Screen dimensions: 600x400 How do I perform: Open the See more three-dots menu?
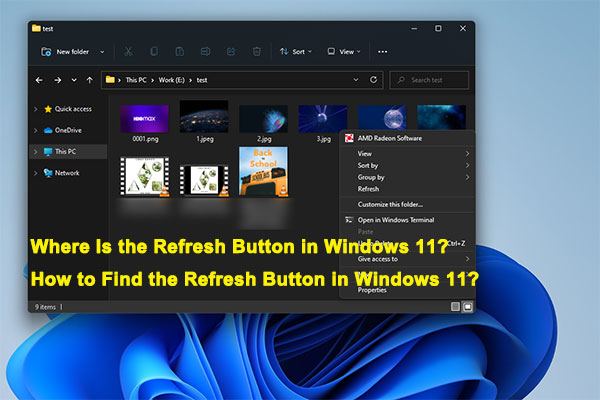383,52
